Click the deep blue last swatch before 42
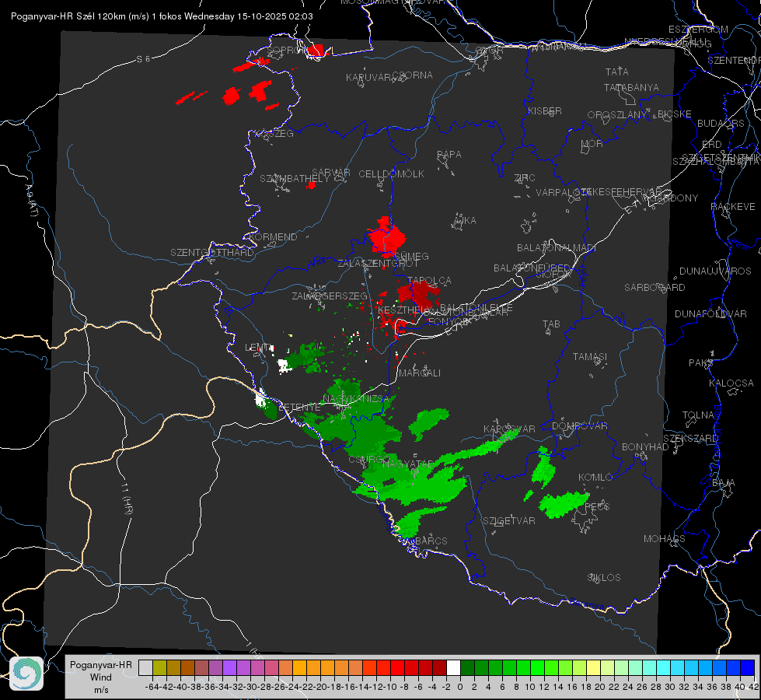 [748, 667]
